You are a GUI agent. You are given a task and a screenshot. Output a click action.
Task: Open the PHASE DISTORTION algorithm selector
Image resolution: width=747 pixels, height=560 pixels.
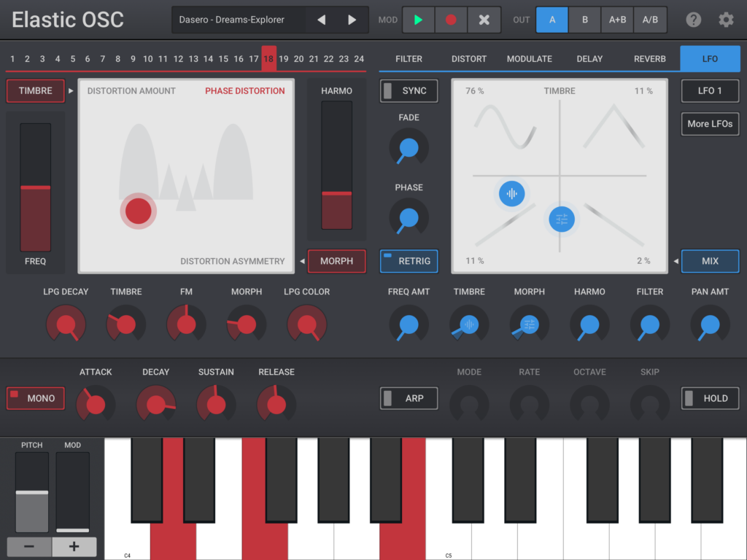245,91
